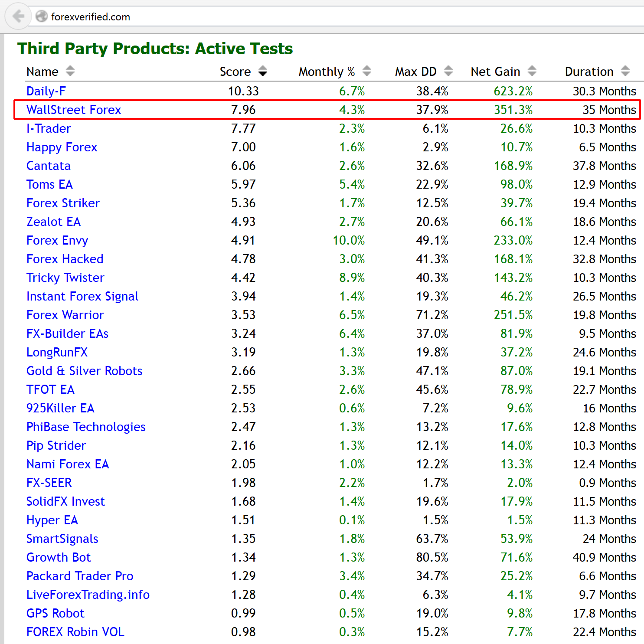Open the LongRunFX link
The height and width of the screenshot is (644, 644).
pos(57,352)
